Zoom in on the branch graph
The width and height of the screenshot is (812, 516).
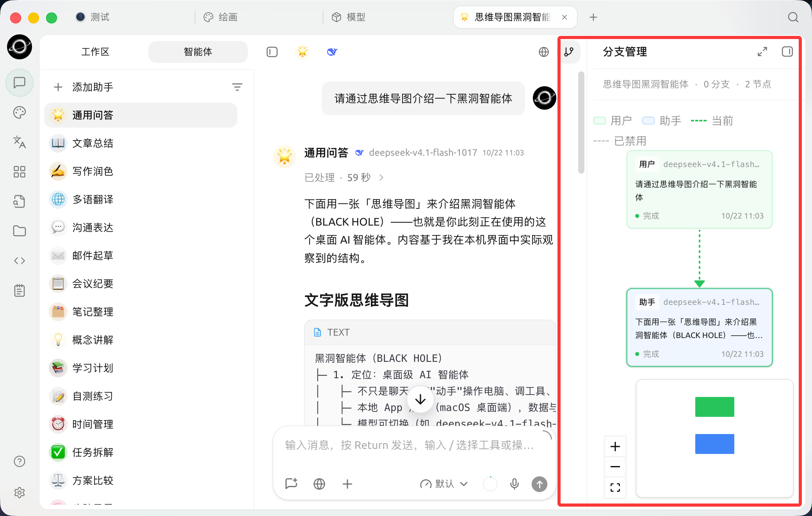click(x=615, y=447)
